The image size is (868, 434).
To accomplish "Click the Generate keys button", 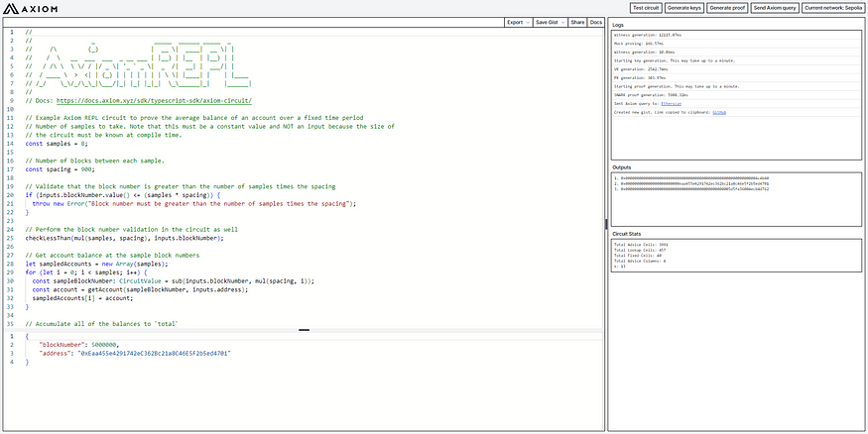I will coord(684,8).
